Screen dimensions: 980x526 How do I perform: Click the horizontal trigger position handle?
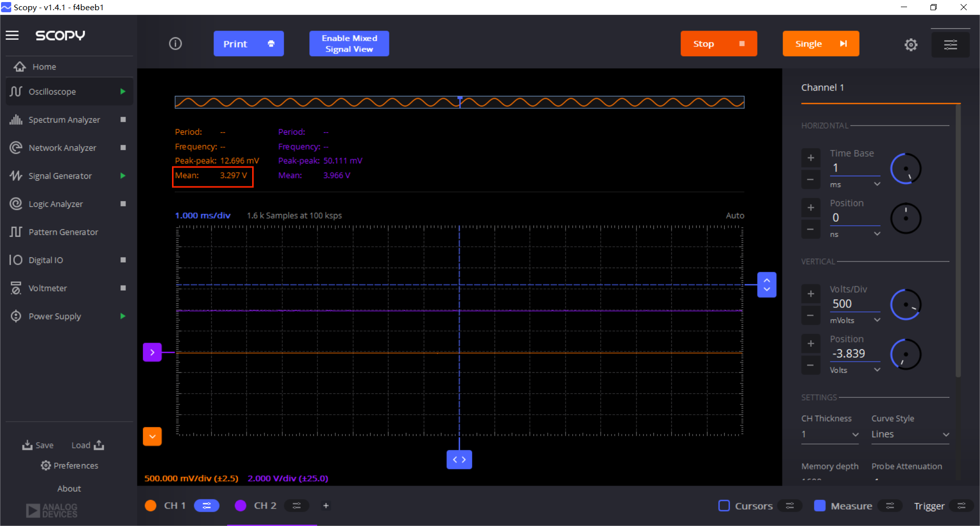[x=459, y=460]
